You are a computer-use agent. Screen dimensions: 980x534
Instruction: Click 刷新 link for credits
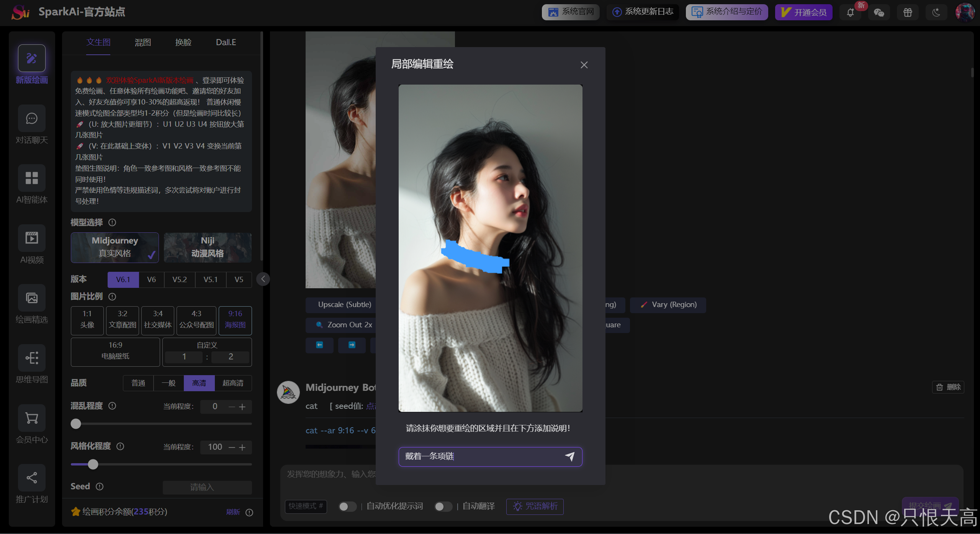pyautogui.click(x=233, y=512)
